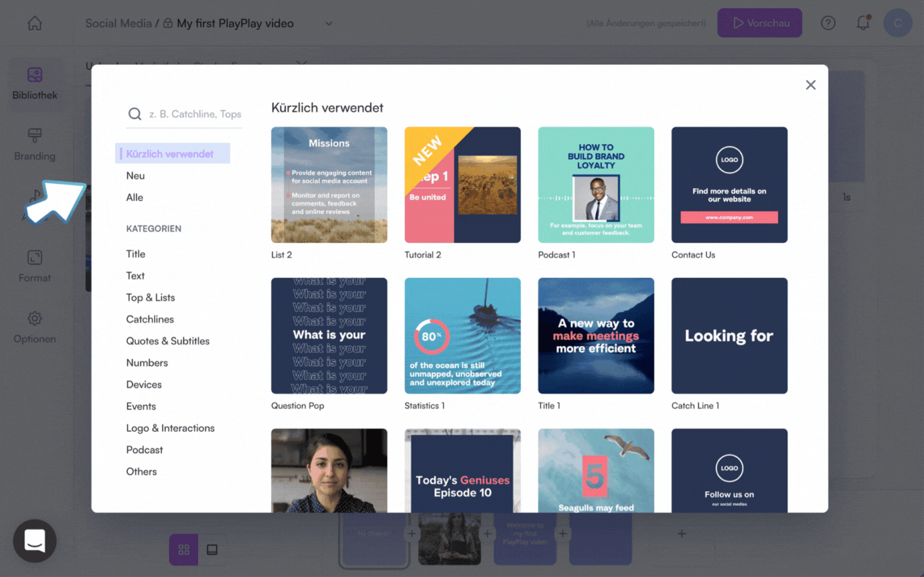Open the help question mark icon

[828, 23]
